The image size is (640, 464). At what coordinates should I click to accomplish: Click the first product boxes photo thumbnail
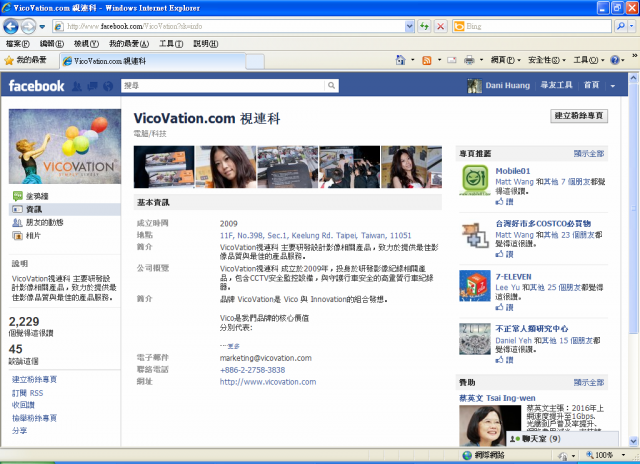pos(164,167)
